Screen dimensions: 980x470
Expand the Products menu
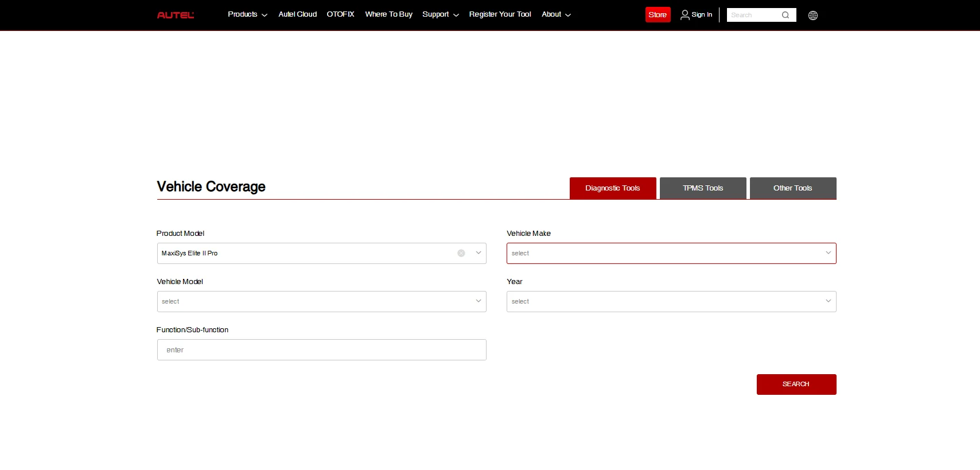pyautogui.click(x=247, y=14)
